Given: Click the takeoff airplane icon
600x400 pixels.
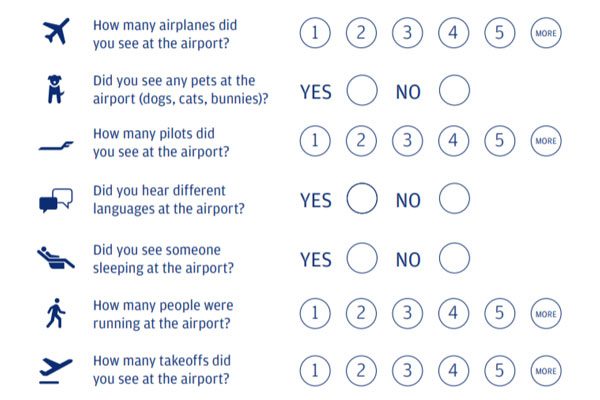Looking at the screenshot, I should 56,371.
